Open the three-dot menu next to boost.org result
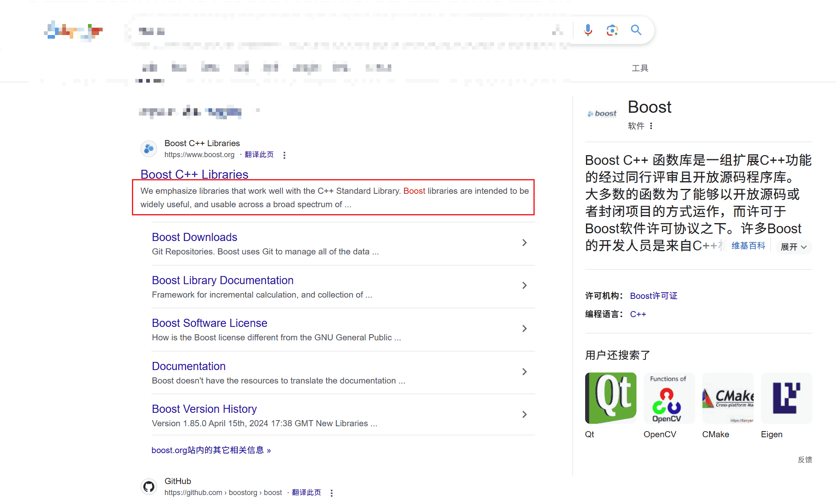This screenshot has height=504, width=836. click(284, 155)
